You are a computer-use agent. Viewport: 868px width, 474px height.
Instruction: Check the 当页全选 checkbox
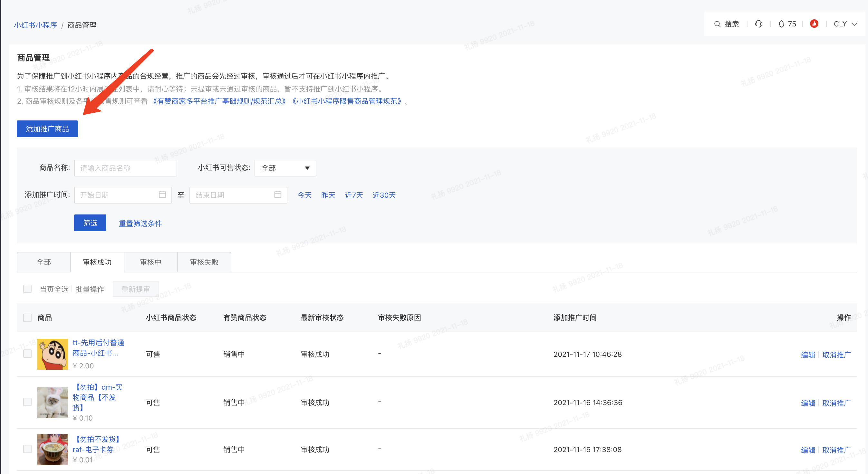click(x=27, y=289)
